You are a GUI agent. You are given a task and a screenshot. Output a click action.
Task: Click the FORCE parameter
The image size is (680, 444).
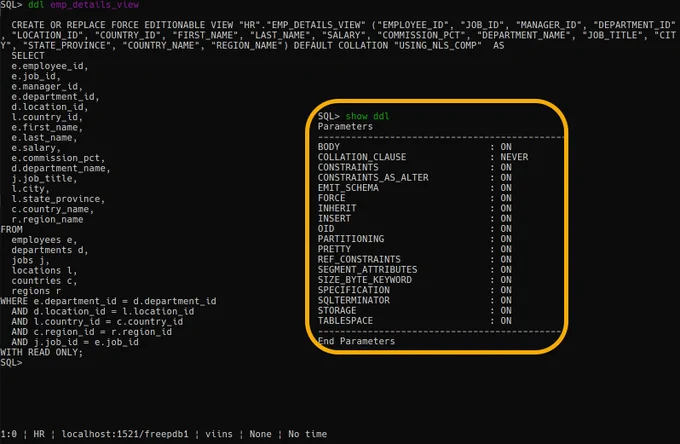pos(332,198)
